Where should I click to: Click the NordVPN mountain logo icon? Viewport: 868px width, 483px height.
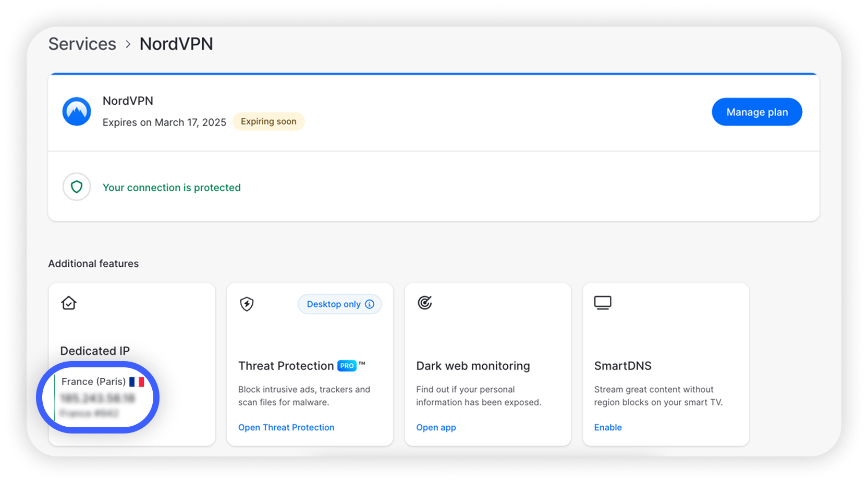(76, 112)
